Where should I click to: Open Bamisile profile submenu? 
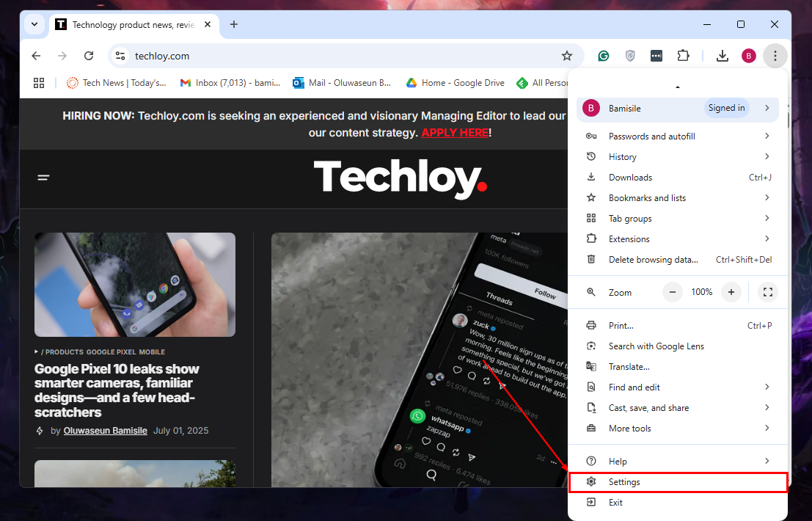(677, 109)
